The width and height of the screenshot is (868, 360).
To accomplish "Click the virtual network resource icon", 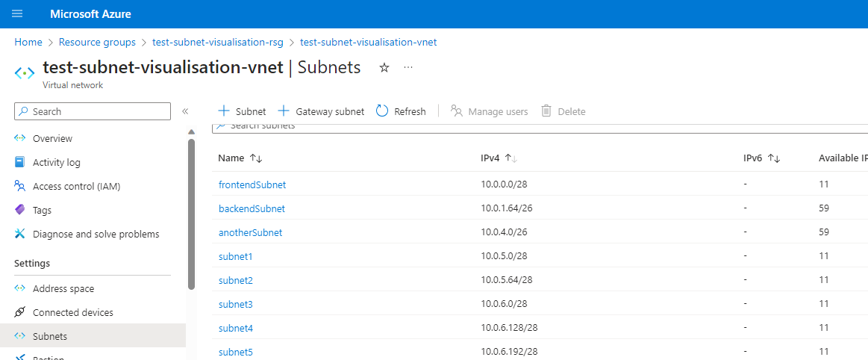I will click(x=25, y=72).
